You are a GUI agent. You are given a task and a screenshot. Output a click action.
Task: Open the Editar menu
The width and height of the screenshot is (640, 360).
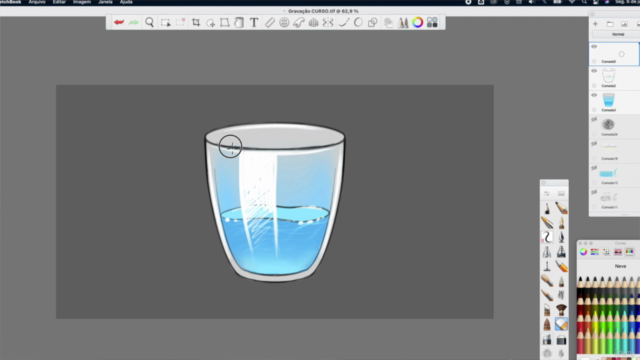pos(59,2)
